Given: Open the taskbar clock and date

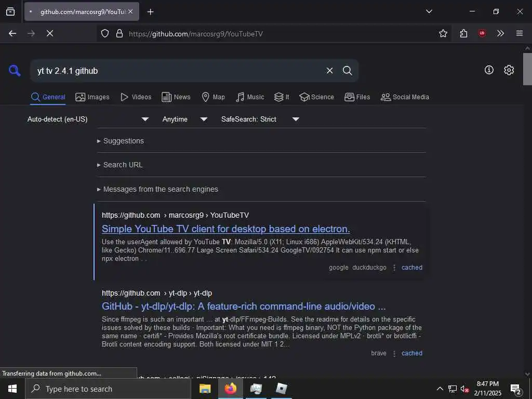Looking at the screenshot, I should pyautogui.click(x=487, y=389).
